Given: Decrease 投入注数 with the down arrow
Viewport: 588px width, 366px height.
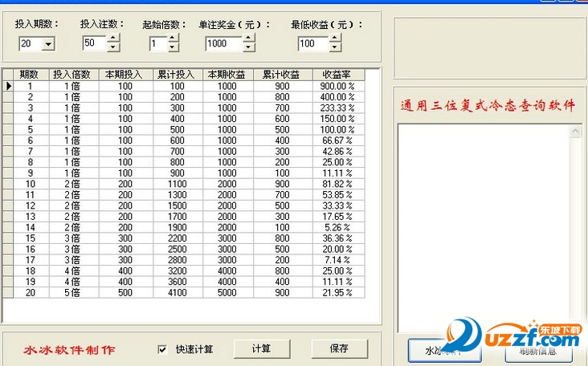Looking at the screenshot, I should pyautogui.click(x=113, y=47).
